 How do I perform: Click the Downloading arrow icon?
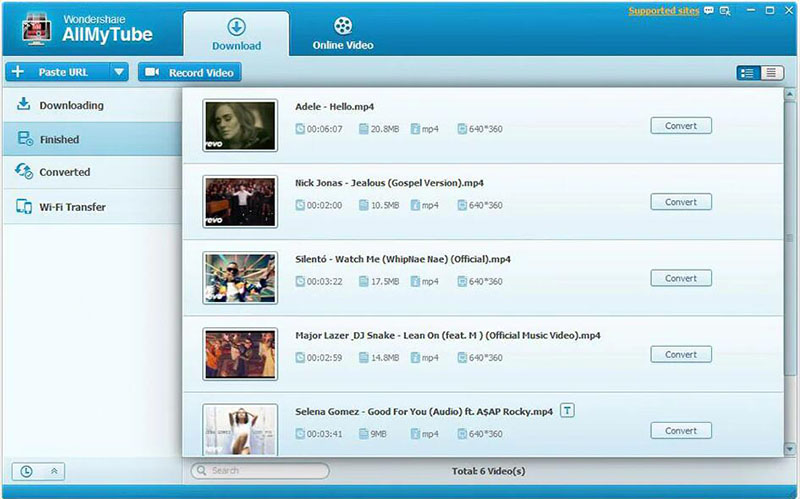pyautogui.click(x=23, y=104)
